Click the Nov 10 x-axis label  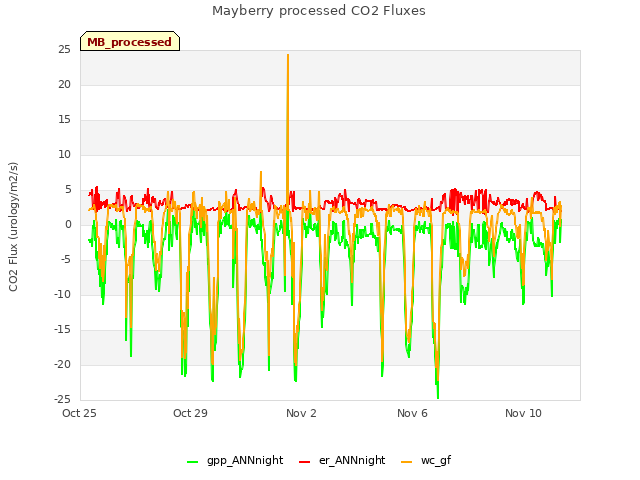(x=523, y=413)
